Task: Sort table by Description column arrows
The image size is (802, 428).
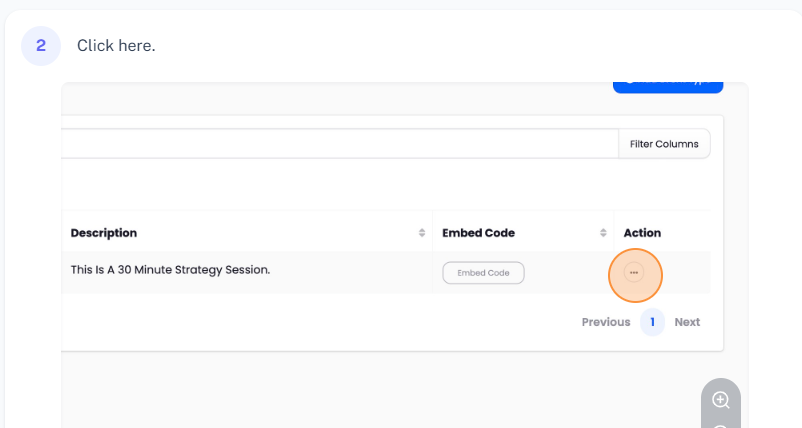Action: click(x=422, y=233)
